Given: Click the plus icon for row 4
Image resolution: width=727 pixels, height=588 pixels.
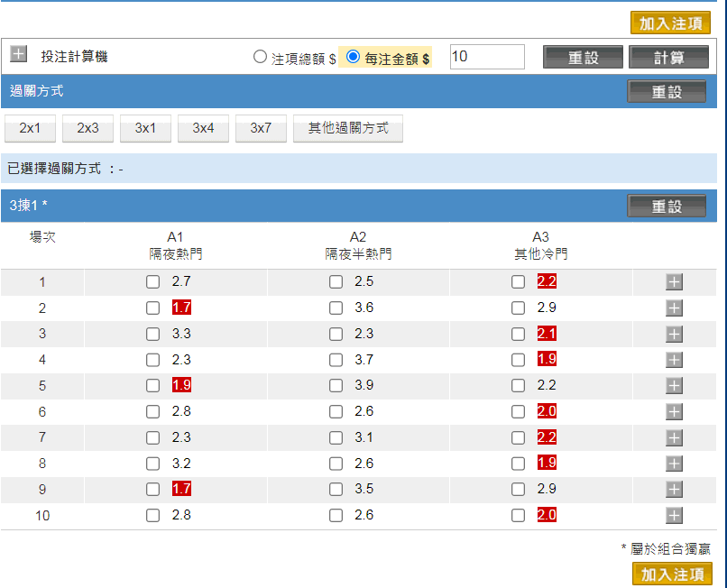Looking at the screenshot, I should [674, 360].
